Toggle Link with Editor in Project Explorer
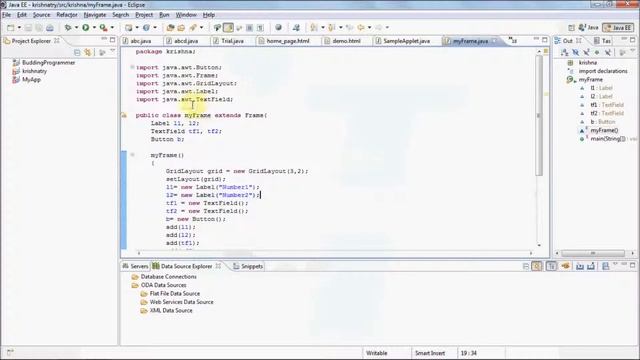The width and height of the screenshot is (640, 360). point(88,52)
